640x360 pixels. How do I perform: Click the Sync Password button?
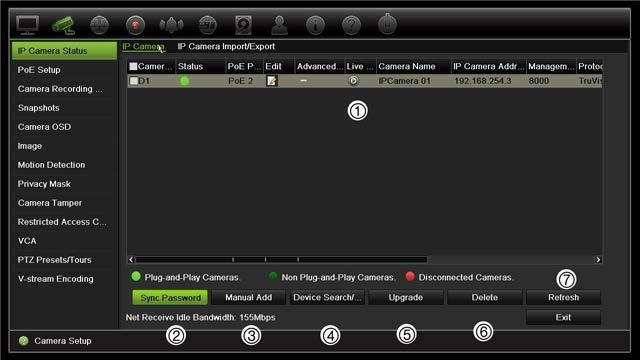click(x=170, y=298)
